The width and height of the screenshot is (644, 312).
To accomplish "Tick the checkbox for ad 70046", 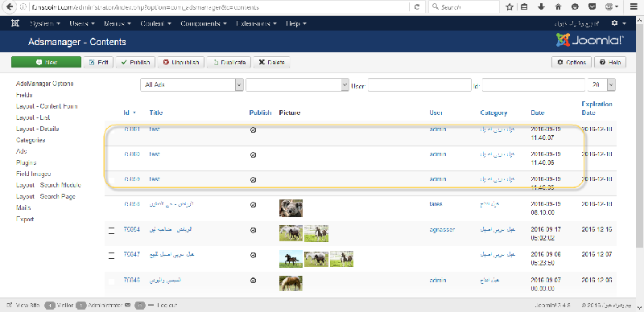I will point(111,282).
